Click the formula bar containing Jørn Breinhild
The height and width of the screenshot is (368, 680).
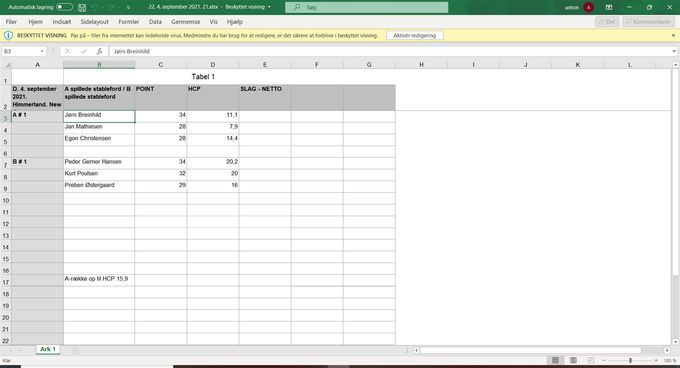pyautogui.click(x=389, y=51)
